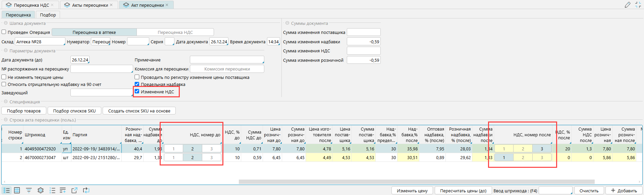Click the 'Изменить цену' button
This screenshot has width=644, height=195.
pyautogui.click(x=412, y=191)
